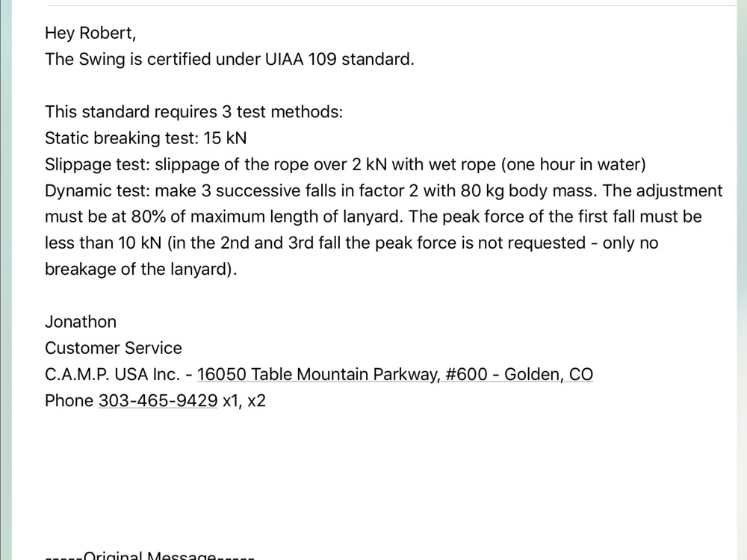Click the "Static breaking test: 15 kN" line
The height and width of the screenshot is (560, 747).
(146, 138)
